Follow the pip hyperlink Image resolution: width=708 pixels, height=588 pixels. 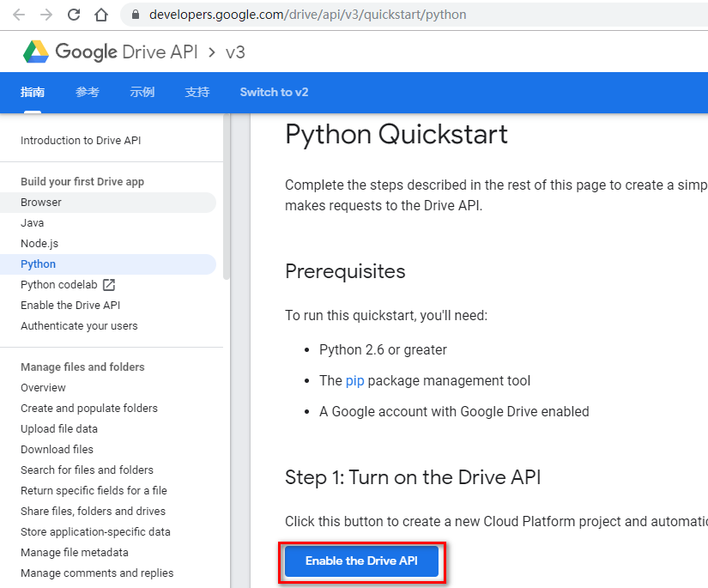click(354, 380)
